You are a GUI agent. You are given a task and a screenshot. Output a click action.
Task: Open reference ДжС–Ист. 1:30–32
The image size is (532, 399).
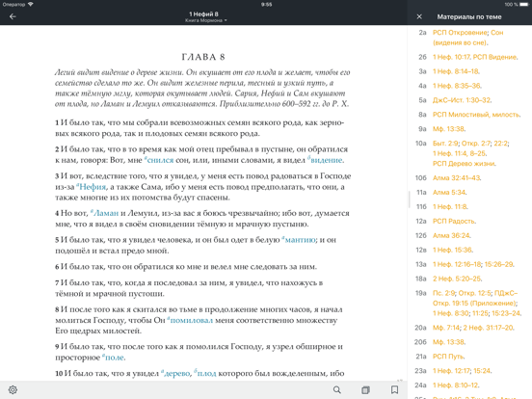pyautogui.click(x=462, y=100)
